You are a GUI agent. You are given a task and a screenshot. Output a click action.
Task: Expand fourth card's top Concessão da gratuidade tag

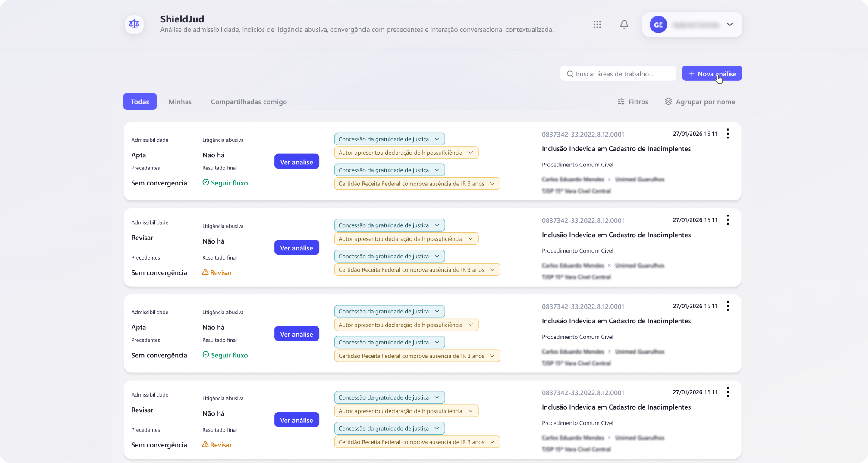click(390, 397)
